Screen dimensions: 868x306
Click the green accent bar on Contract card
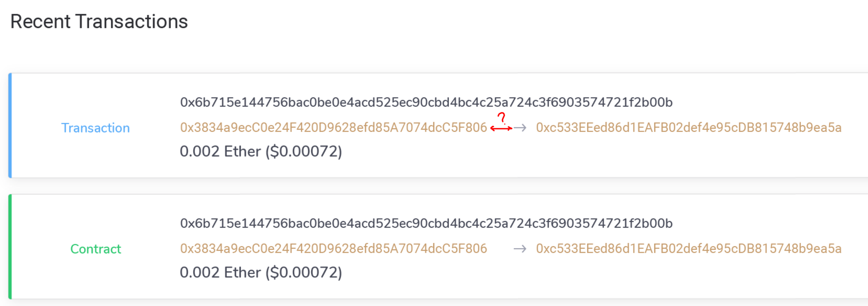pyautogui.click(x=10, y=246)
